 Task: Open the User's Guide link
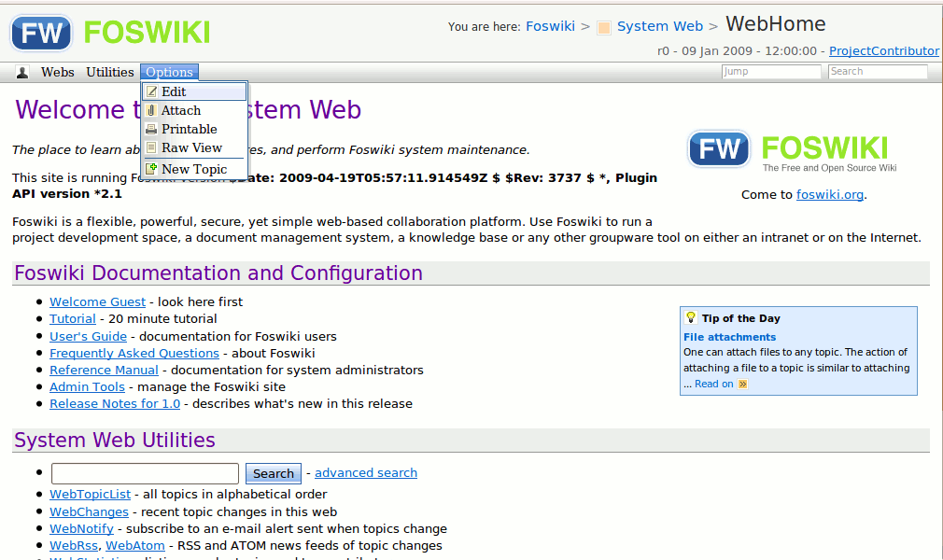88,336
